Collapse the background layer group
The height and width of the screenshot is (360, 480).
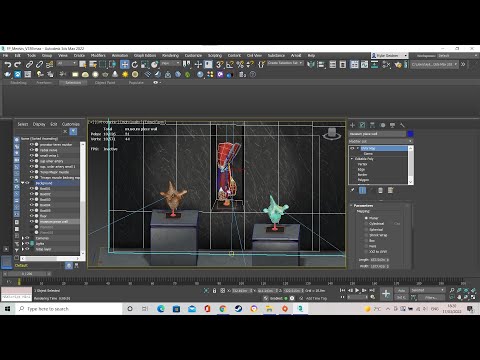[x=23, y=183]
